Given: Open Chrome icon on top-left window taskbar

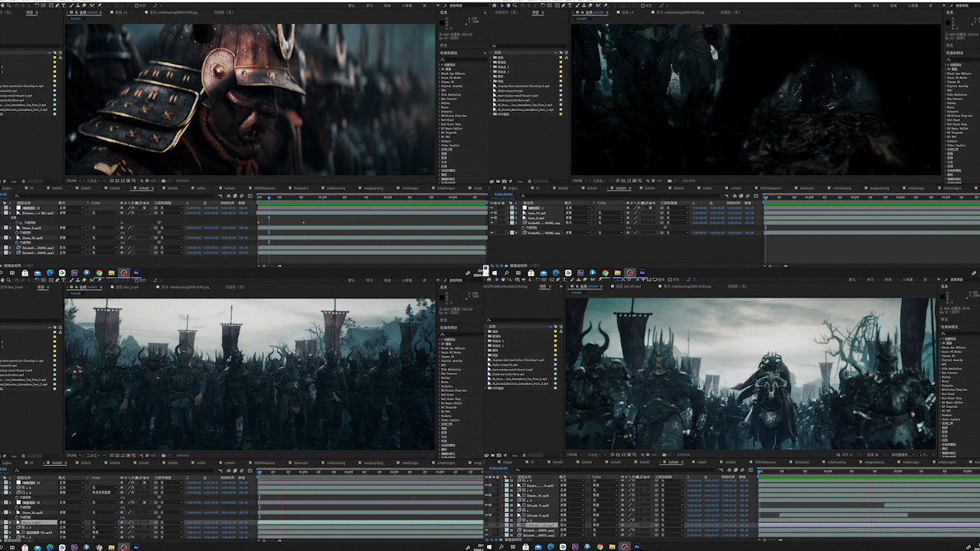Looking at the screenshot, I should pos(99,271).
